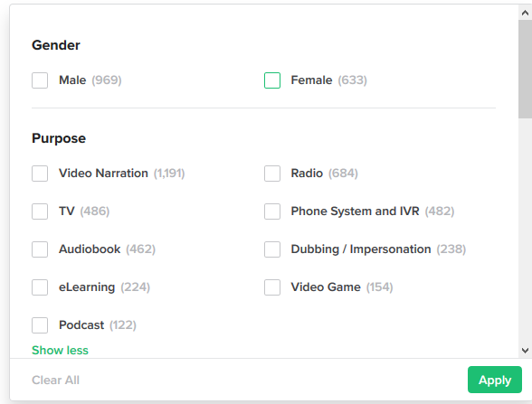Tick the Female gender checkbox

272,80
